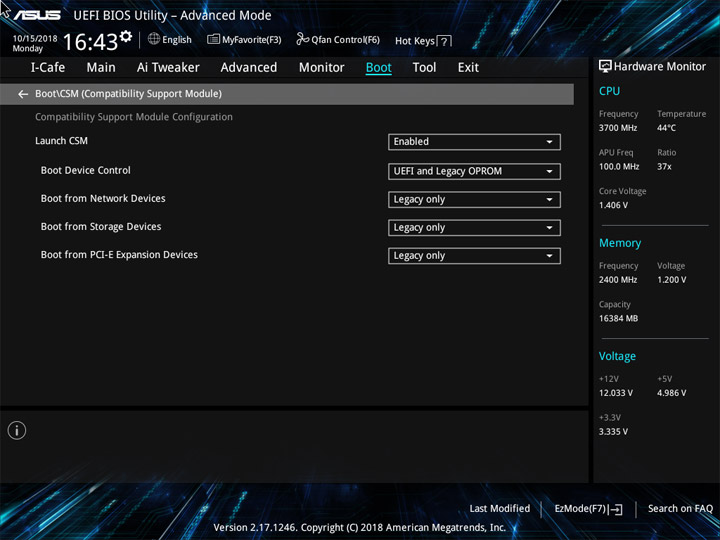Change language via English button
The height and width of the screenshot is (540, 720).
click(x=177, y=39)
